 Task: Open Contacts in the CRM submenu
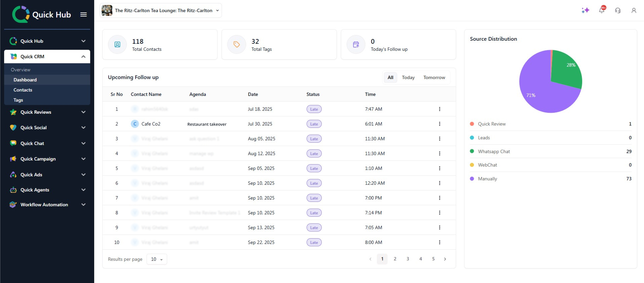[x=23, y=90]
